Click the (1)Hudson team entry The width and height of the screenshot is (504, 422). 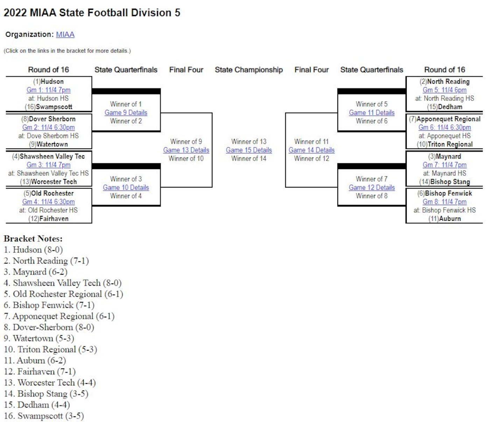coord(48,82)
